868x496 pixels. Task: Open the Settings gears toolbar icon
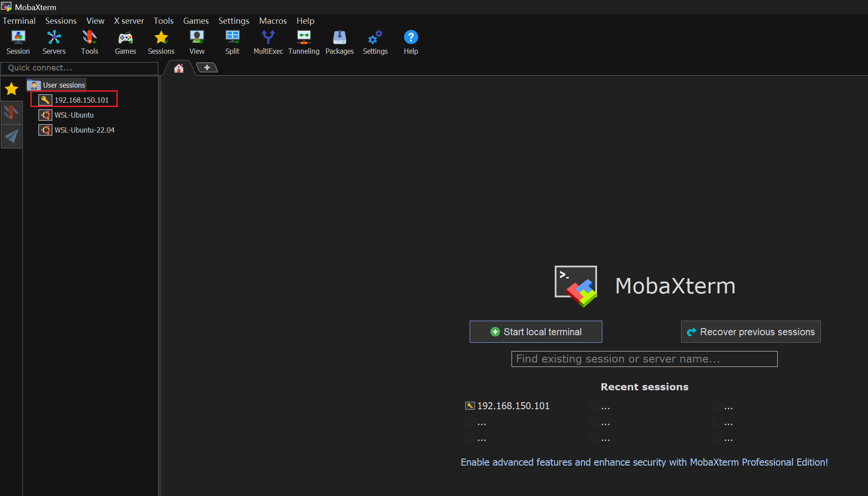coord(375,42)
